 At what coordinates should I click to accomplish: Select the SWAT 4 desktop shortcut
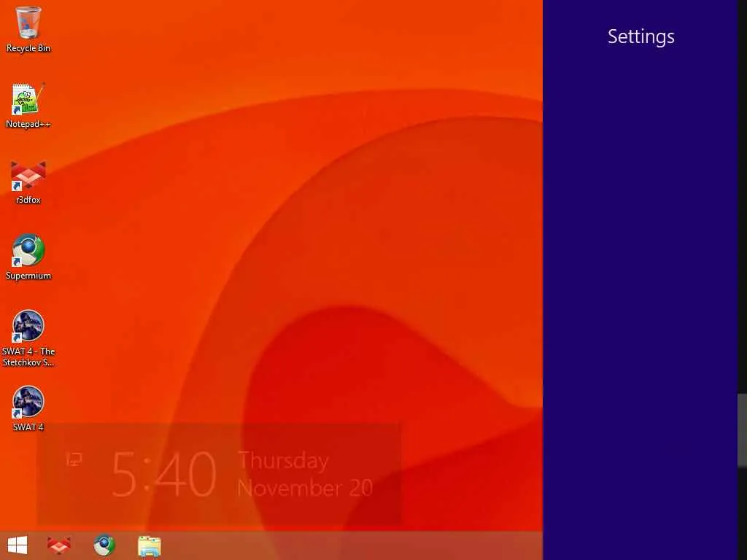28,408
